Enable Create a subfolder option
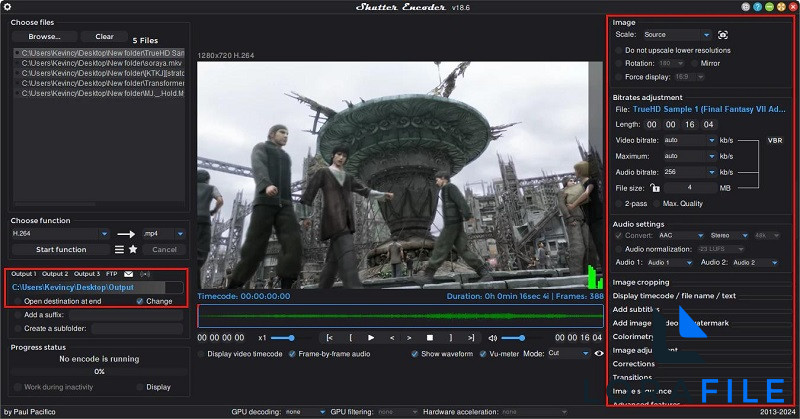Image resolution: width=800 pixels, height=419 pixels. [18, 329]
